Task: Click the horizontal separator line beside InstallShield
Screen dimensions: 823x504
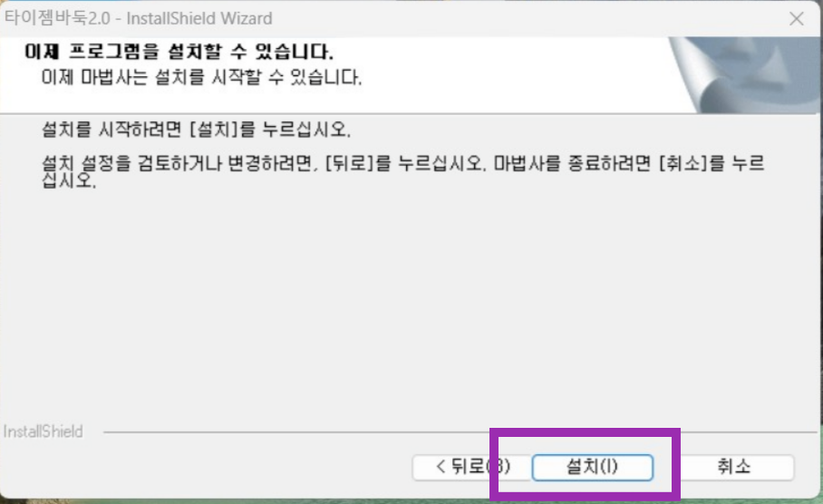Action: point(460,432)
